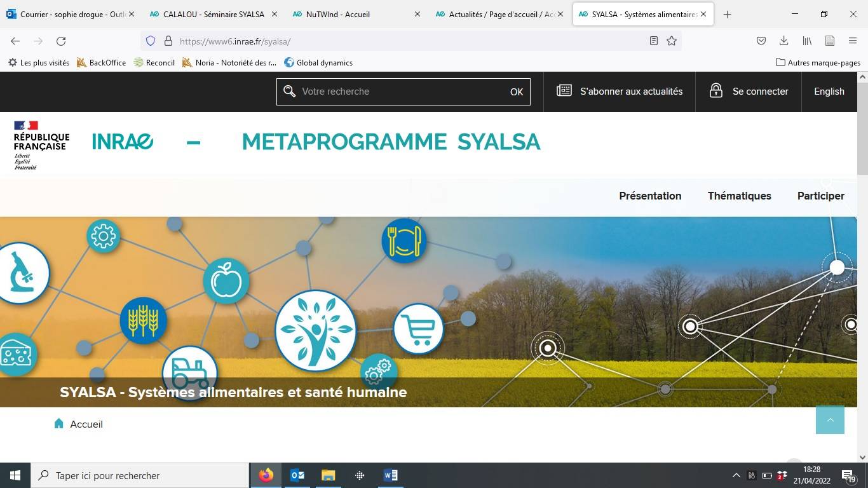Image resolution: width=868 pixels, height=488 pixels.
Task: Switch to Actualités Page d'accueil tab
Action: pyautogui.click(x=499, y=14)
